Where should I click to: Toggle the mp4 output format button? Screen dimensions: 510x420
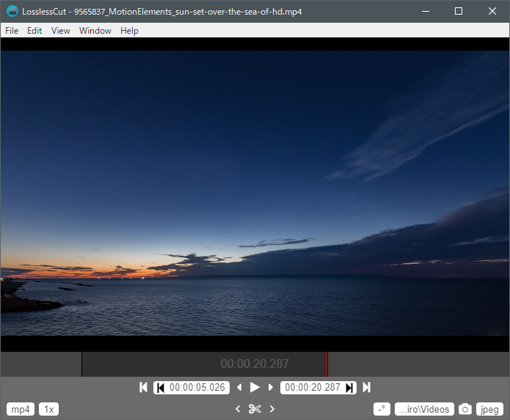(21, 409)
